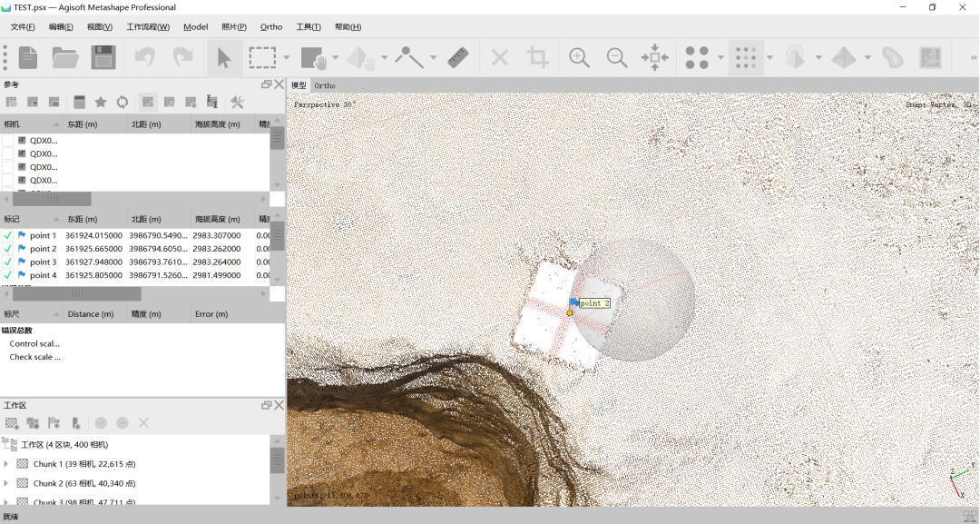Screen dimensions: 980x524
Task: Open a project with the folder icon
Action: coord(65,57)
